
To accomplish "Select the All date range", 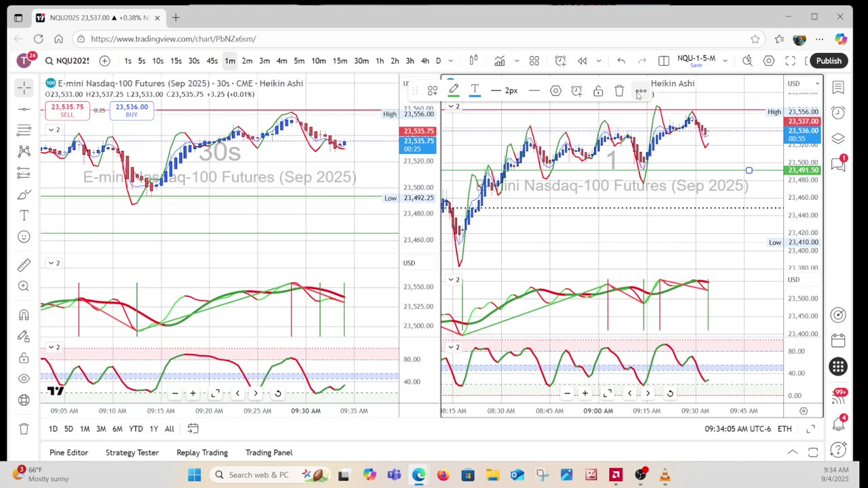I will point(169,428).
